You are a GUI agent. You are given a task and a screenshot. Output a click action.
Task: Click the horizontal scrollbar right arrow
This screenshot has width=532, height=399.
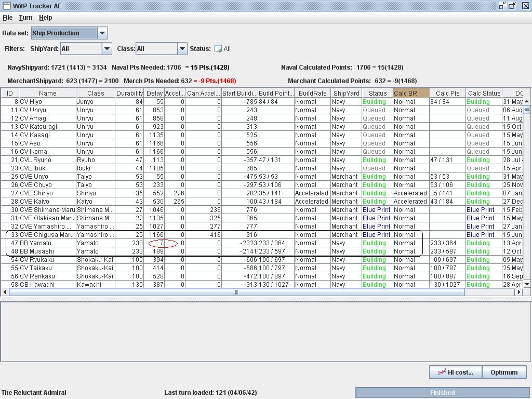(x=519, y=292)
